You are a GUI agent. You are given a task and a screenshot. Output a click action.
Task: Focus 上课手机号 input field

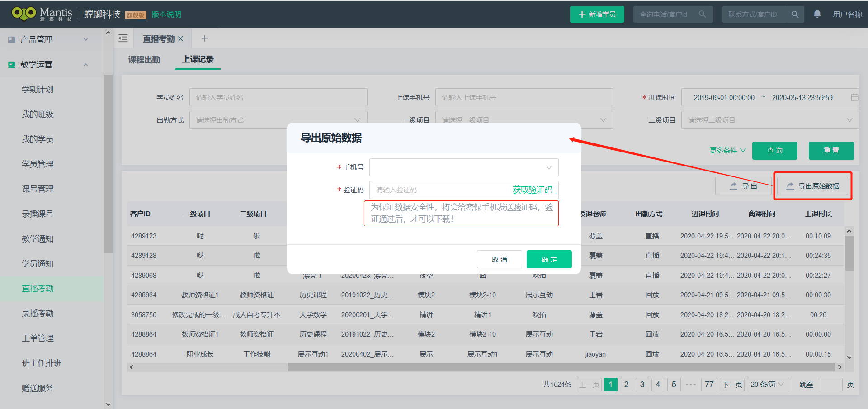coord(524,97)
